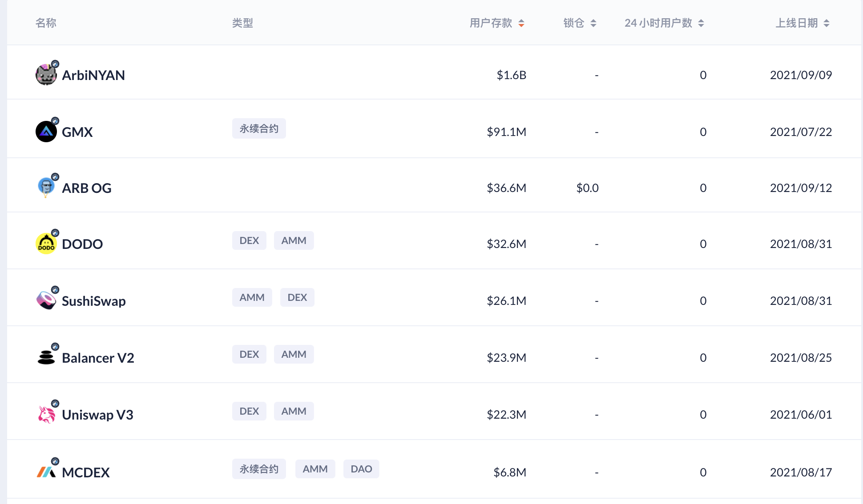Click the yellow DODO logo icon
The image size is (863, 504).
click(x=46, y=244)
